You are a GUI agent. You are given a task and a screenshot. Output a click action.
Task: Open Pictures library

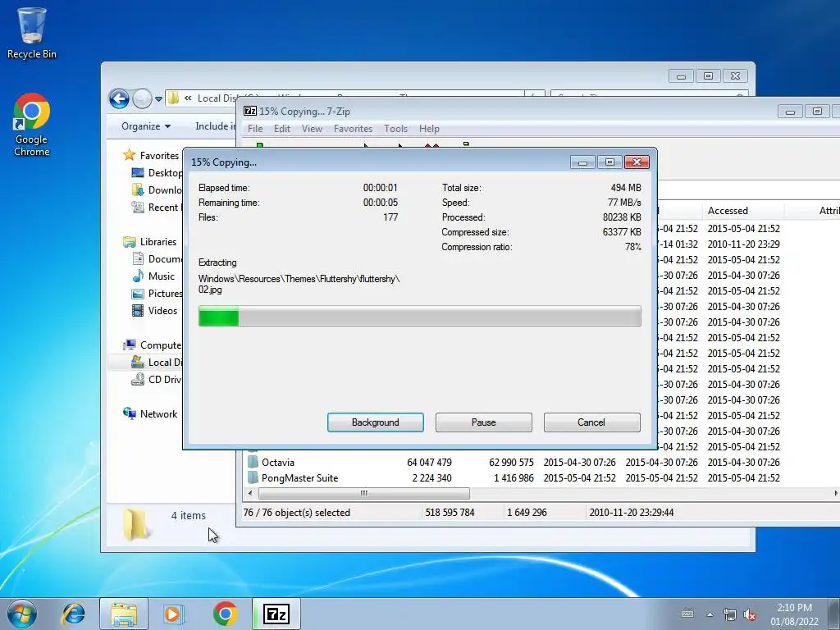(x=165, y=294)
